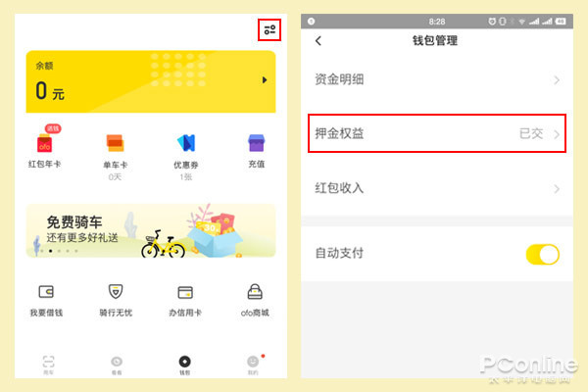Tap the 红包年卡 red envelope icon

[45, 143]
